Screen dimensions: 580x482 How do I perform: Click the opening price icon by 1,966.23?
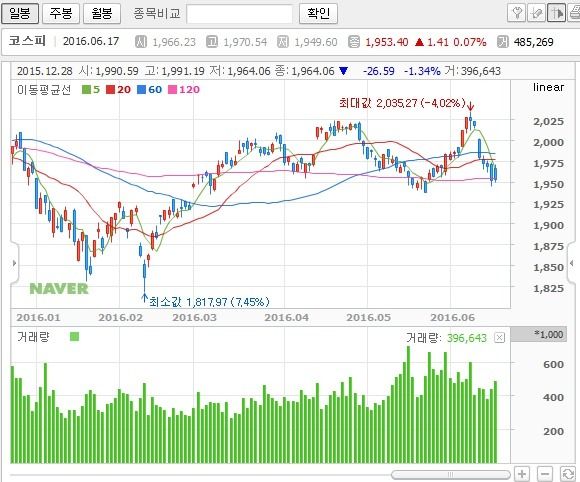[141, 41]
